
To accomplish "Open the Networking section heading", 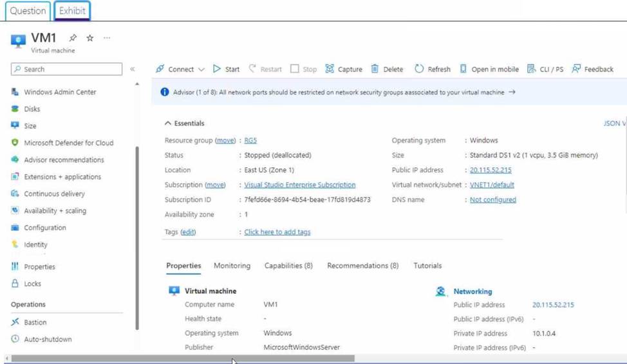I will point(473,291).
